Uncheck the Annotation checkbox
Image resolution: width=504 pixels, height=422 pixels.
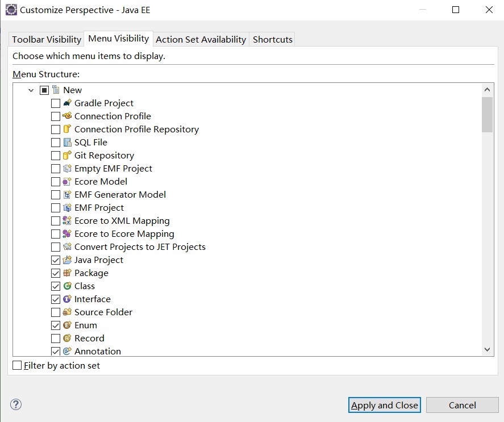56,352
